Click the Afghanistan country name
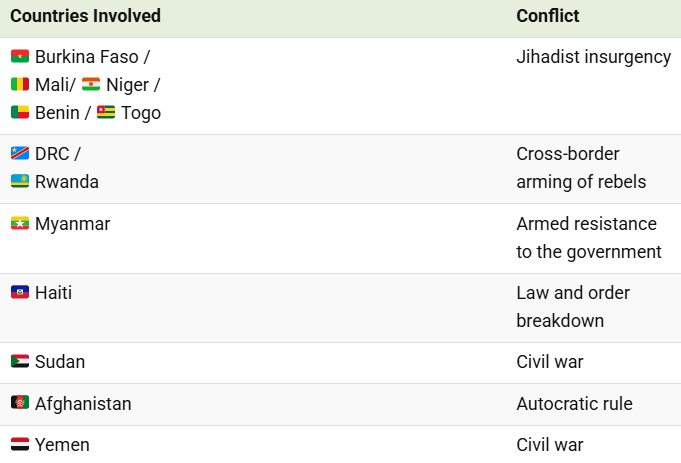 click(83, 404)
